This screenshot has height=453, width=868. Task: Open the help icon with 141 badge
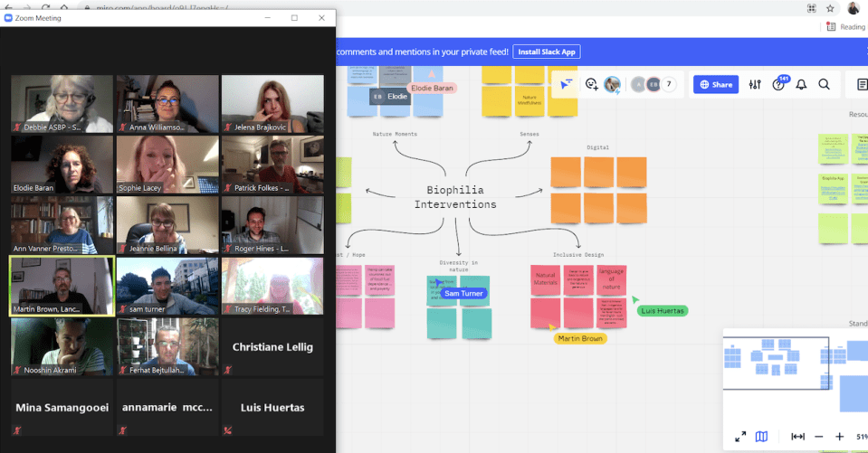pos(778,84)
